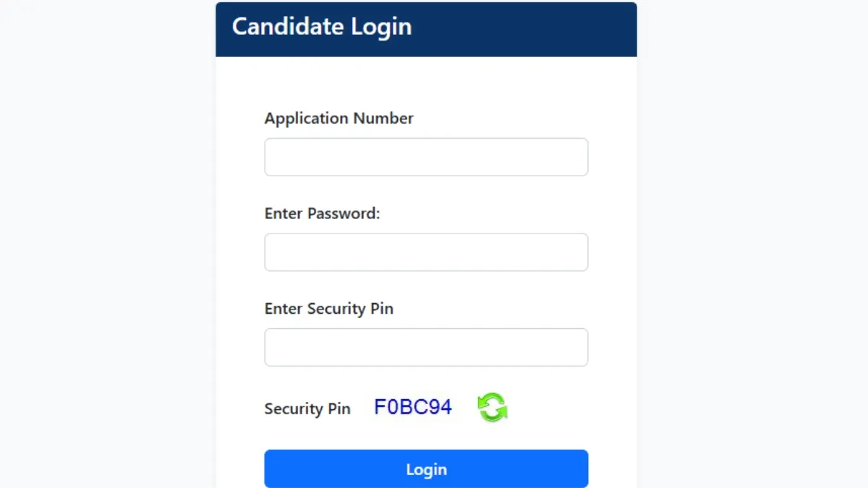Click the Enter Password label
This screenshot has width=868, height=488.
click(x=322, y=214)
